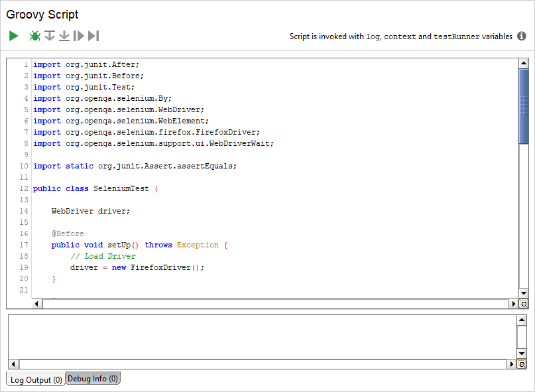The image size is (535, 392).
Task: Click the log panel's left scroll arrow
Action: [13, 363]
